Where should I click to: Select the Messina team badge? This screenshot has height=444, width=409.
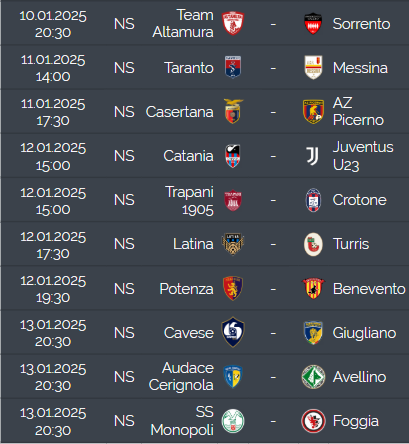[313, 67]
